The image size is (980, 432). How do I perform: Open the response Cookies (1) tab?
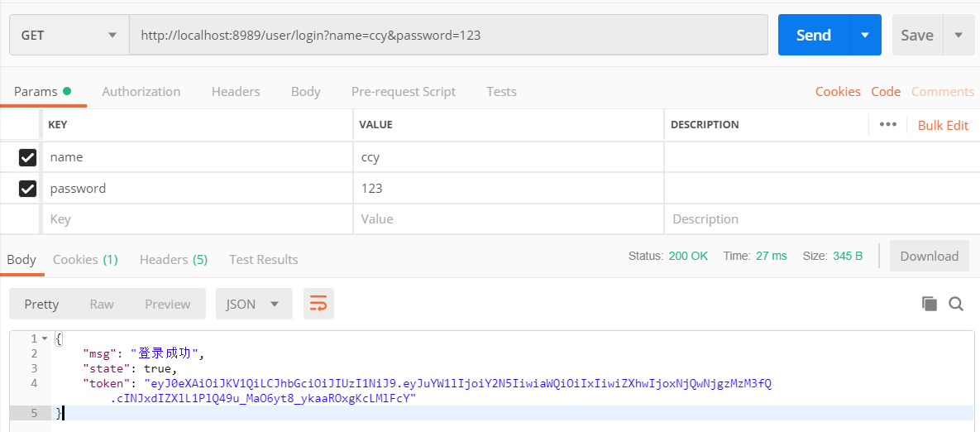85,260
